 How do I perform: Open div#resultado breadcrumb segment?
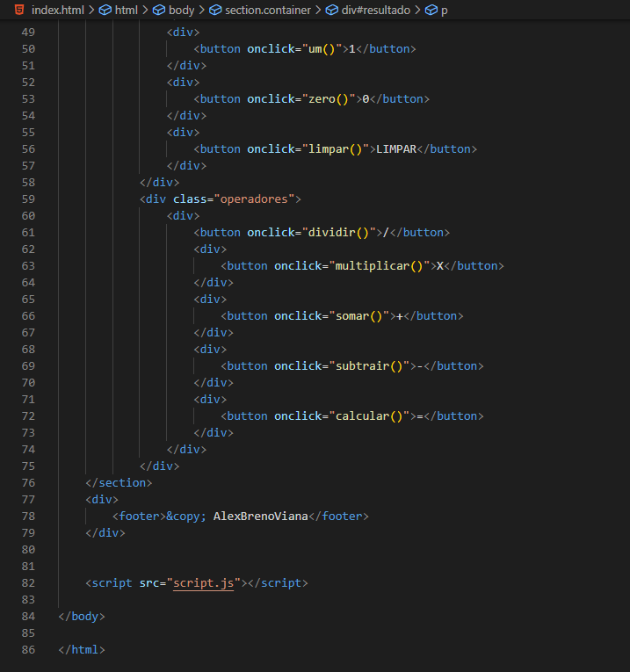(375, 10)
